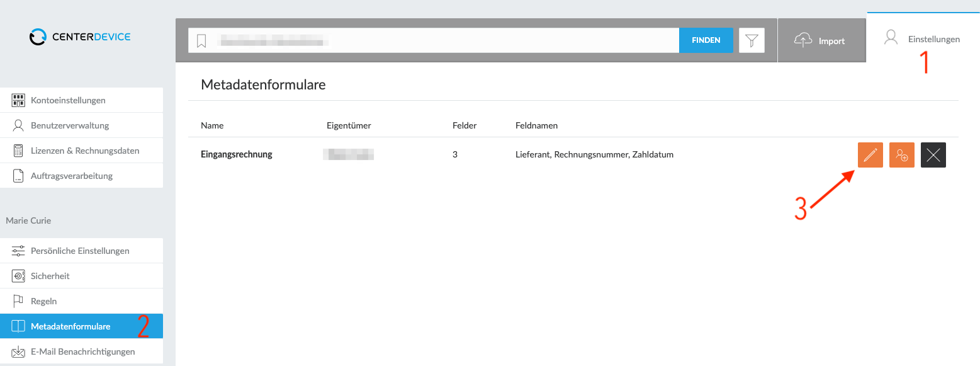Click the Benutzerverwaltung person icon
This screenshot has height=366, width=980.
click(x=18, y=125)
